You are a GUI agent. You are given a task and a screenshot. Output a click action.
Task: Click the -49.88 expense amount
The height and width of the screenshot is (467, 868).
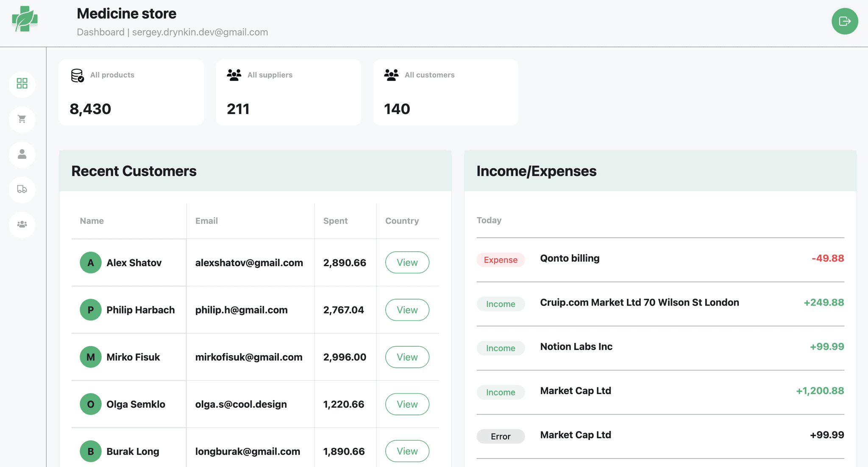828,259
